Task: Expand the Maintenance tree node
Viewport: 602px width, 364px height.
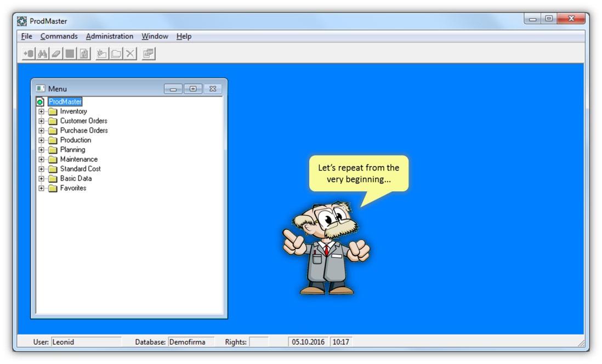Action: [42, 160]
